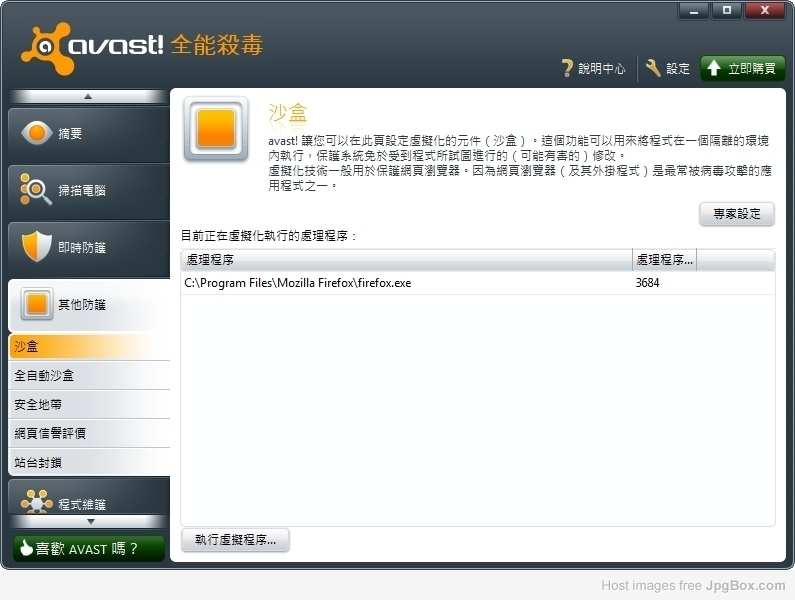
Task: Open 站台封鎖 site blocking item
Action: [x=88, y=463]
